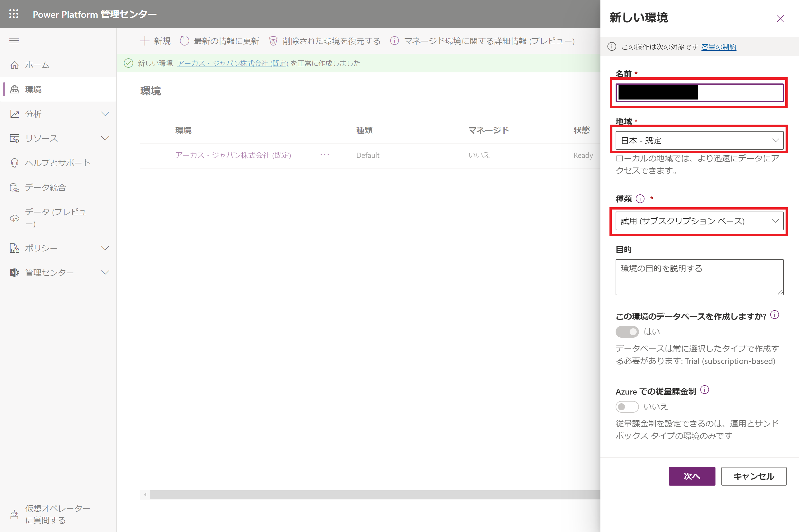The height and width of the screenshot is (532, 799).
Task: Click the 分析 chart icon
Action: pos(15,114)
